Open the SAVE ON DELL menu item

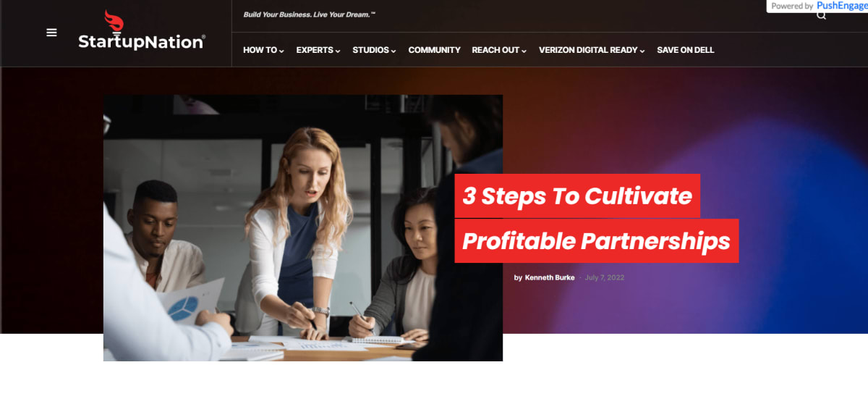(x=685, y=50)
